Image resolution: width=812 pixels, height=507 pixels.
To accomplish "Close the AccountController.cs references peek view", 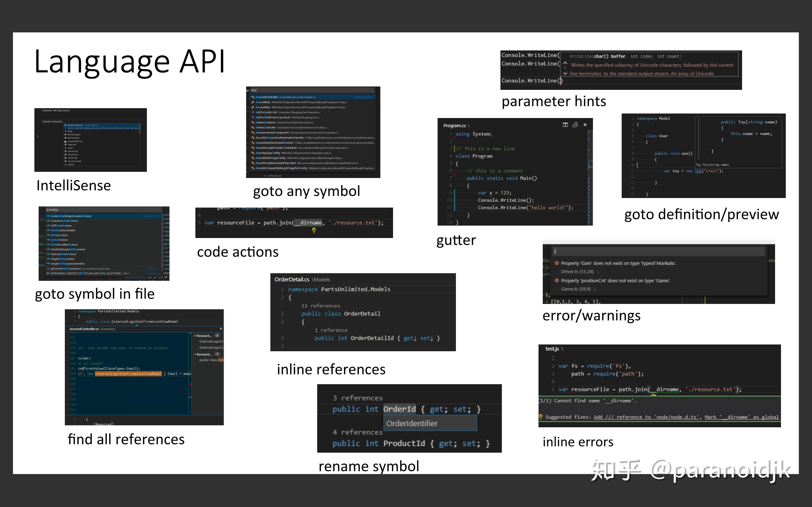I will pyautogui.click(x=221, y=329).
